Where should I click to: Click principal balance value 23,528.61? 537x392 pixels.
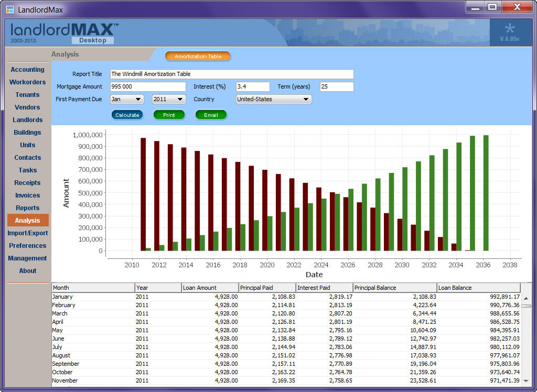(x=423, y=380)
